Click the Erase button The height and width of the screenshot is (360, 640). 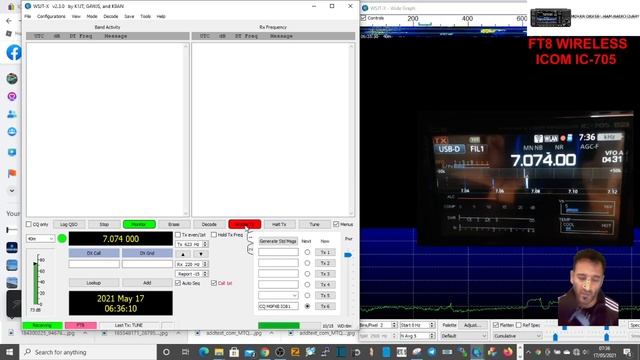(174, 224)
